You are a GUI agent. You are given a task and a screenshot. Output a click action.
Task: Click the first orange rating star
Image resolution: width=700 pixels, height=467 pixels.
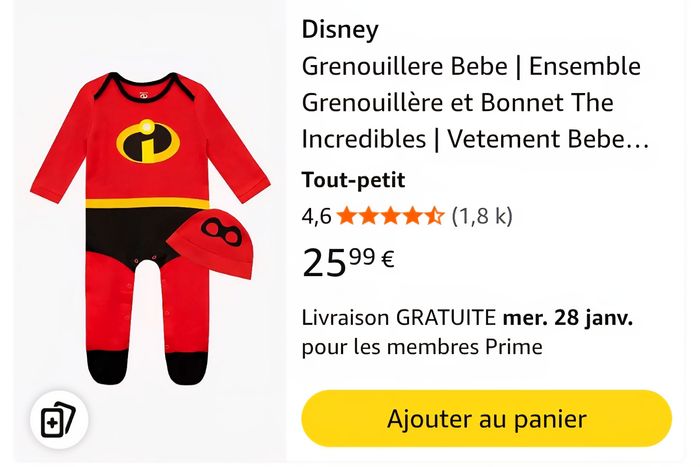point(347,215)
